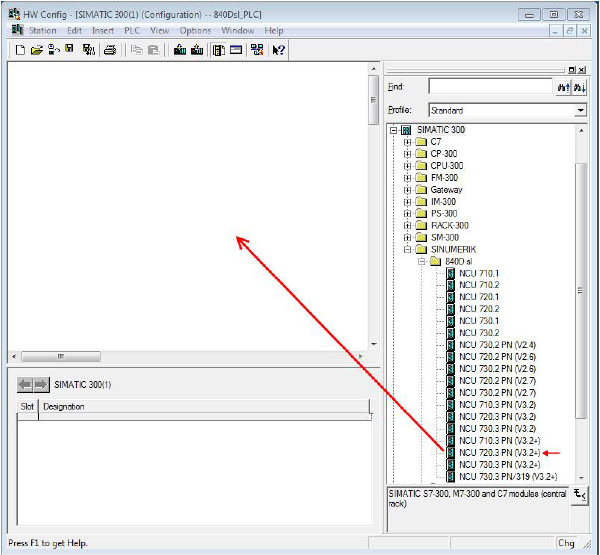This screenshot has width=600, height=555.
Task: Open the Window menu
Action: click(238, 31)
